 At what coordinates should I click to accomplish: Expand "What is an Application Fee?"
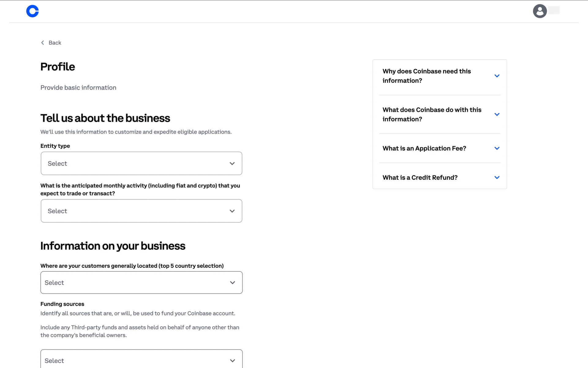click(424, 148)
